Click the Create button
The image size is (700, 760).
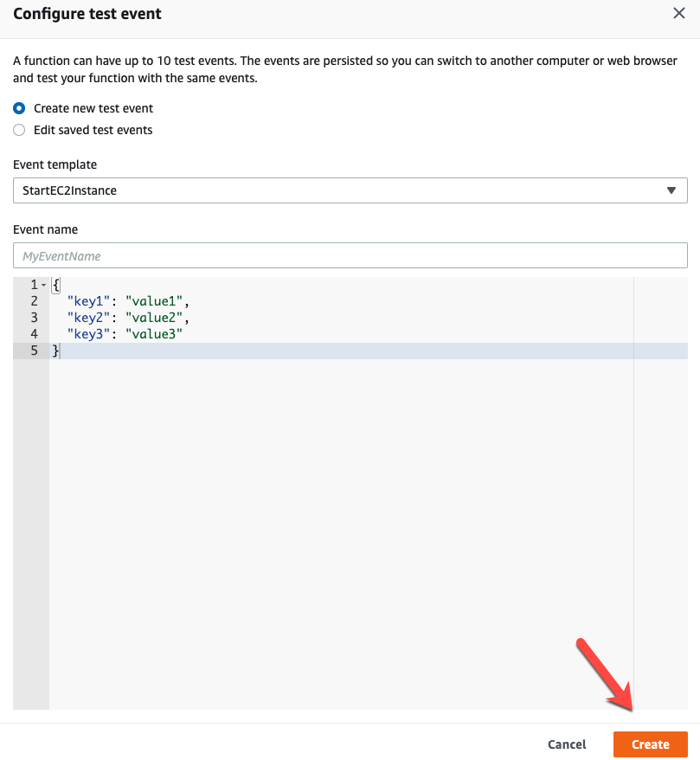(651, 744)
